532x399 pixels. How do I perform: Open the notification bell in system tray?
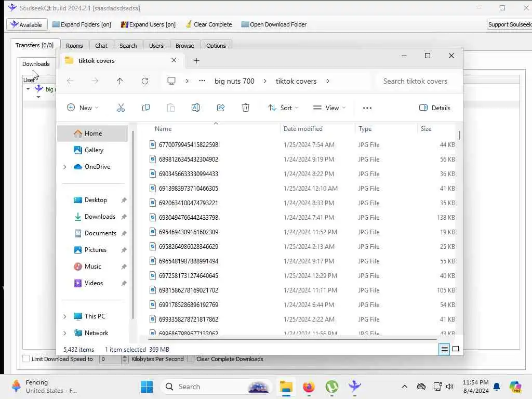[x=497, y=387]
